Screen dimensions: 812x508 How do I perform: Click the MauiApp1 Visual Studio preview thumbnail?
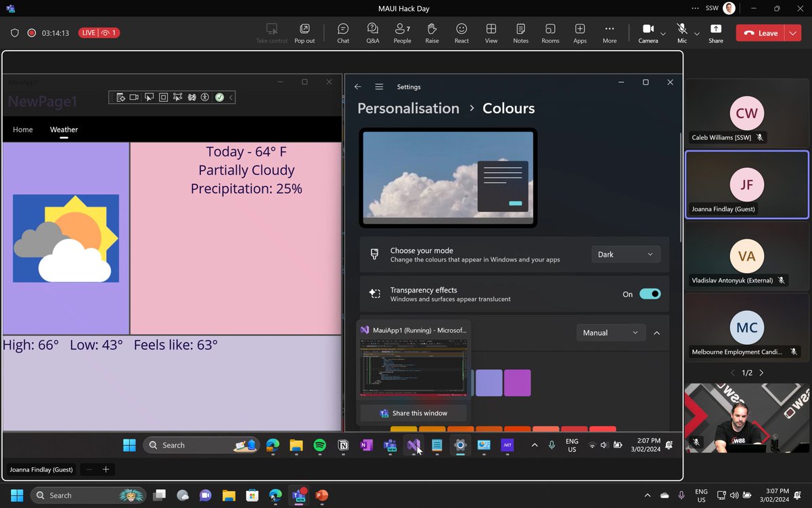pos(413,368)
